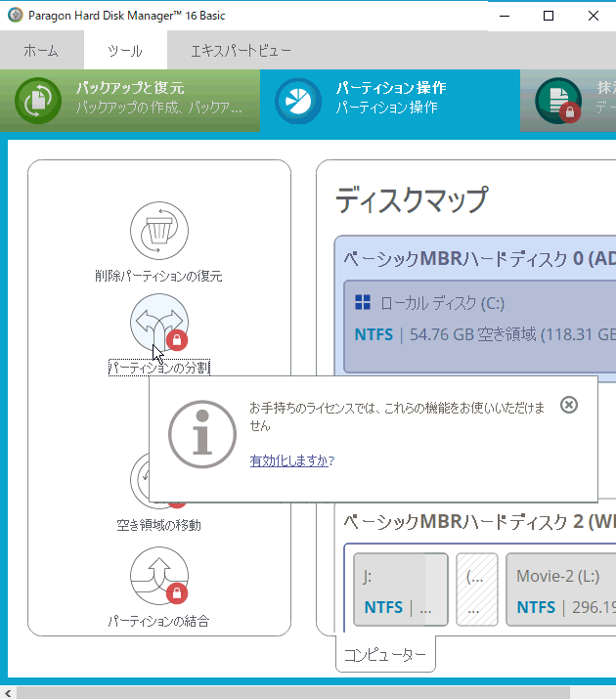616x699 pixels.
Task: Select the ツール tab
Action: pos(124,51)
